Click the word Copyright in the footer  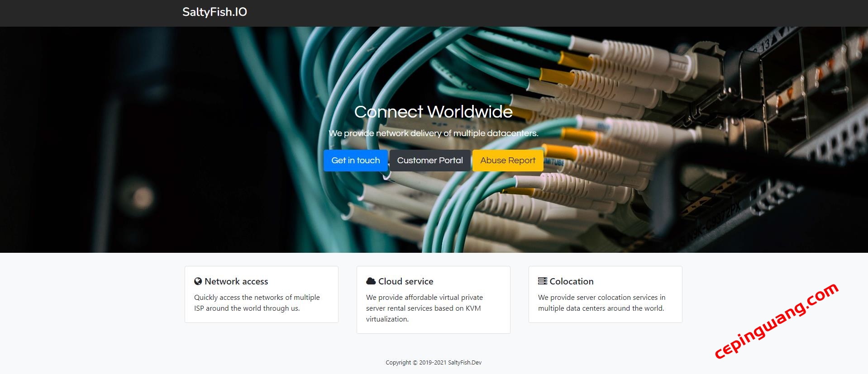pos(398,363)
